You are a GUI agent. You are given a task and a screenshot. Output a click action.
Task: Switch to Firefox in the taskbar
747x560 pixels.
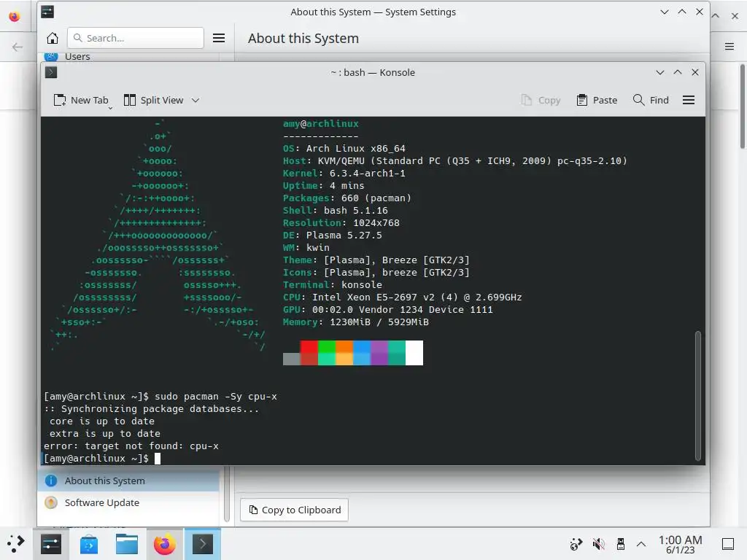click(164, 544)
